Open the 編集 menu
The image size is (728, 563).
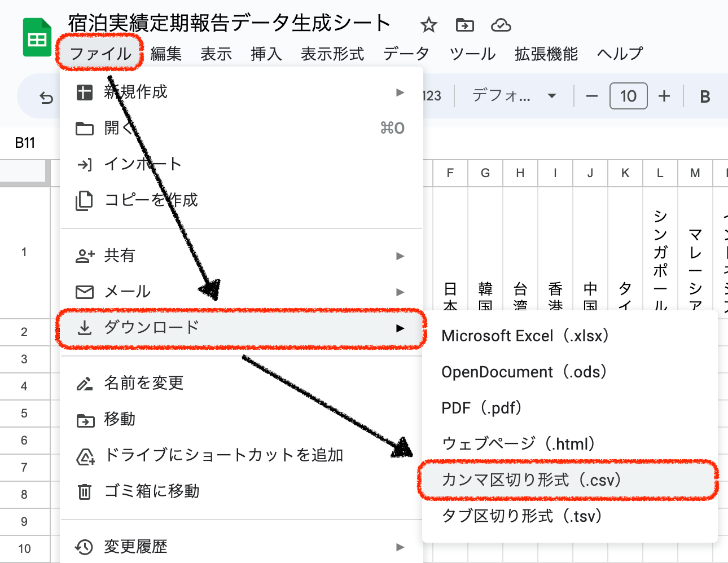[x=166, y=54]
